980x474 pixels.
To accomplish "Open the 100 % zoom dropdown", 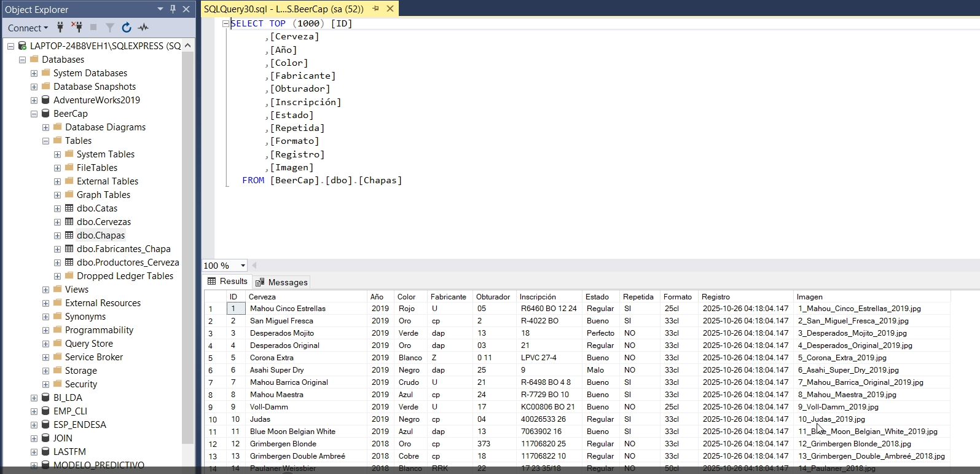I will pyautogui.click(x=243, y=266).
